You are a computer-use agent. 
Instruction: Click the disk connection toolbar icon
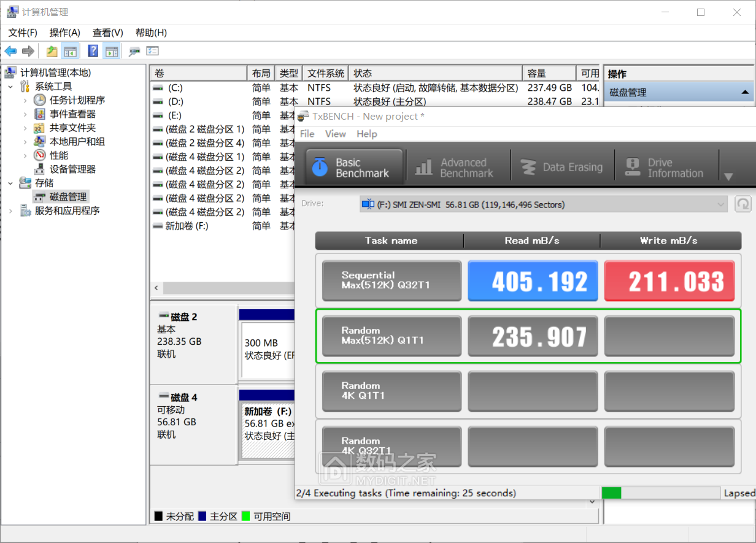tap(134, 51)
